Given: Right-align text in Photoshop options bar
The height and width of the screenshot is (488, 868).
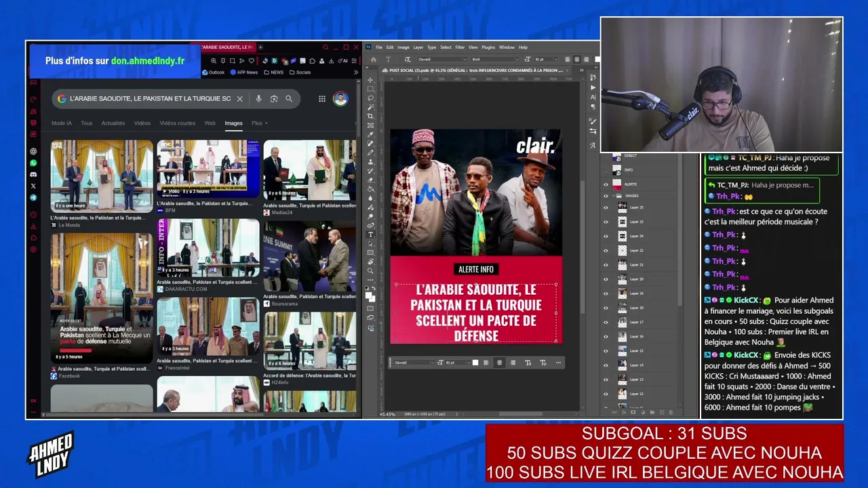Looking at the screenshot, I should click(x=585, y=60).
